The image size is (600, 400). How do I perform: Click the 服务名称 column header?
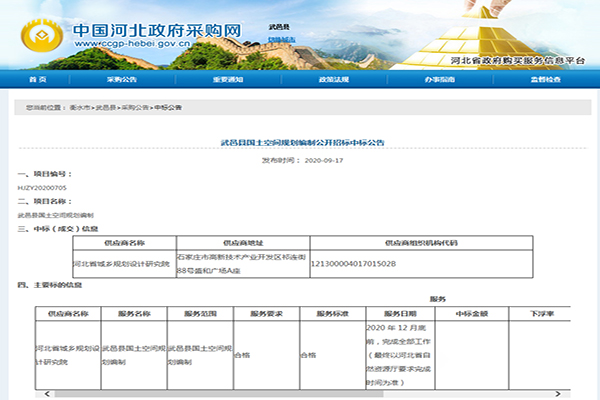tap(134, 314)
